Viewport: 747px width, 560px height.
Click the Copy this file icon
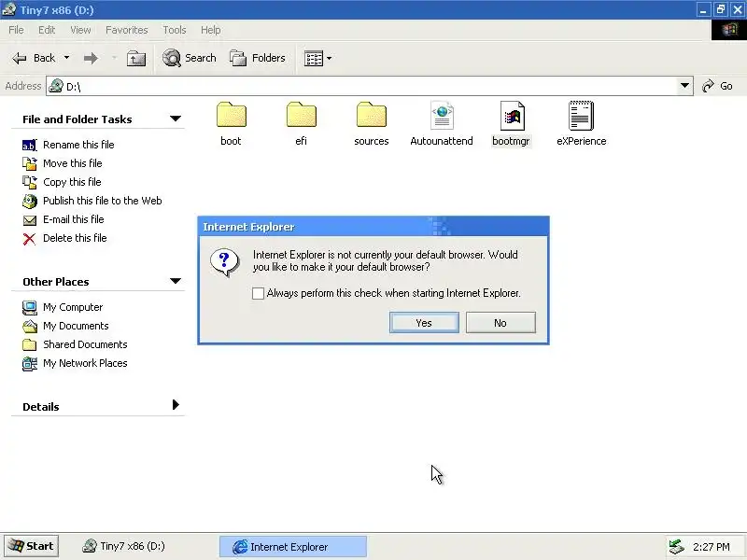[x=29, y=182]
